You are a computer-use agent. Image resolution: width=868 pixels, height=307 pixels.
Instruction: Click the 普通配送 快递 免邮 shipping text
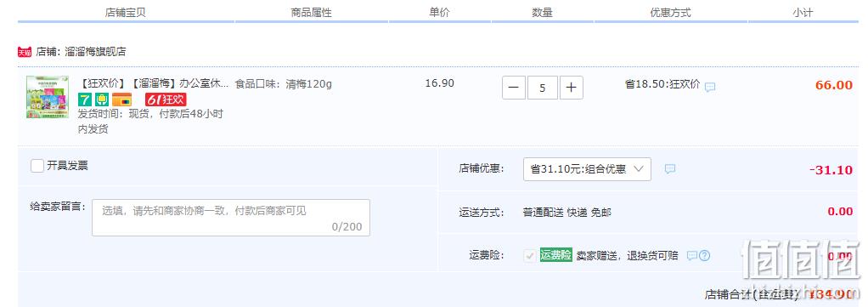[566, 213]
